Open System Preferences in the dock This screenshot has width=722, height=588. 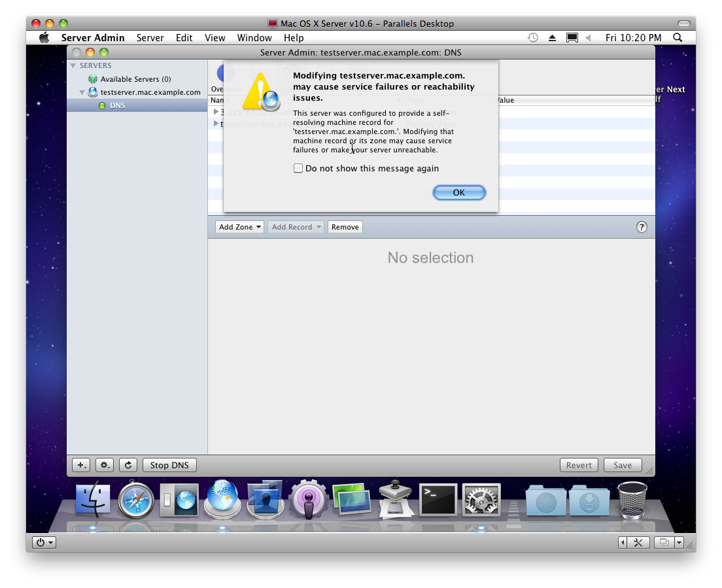481,501
